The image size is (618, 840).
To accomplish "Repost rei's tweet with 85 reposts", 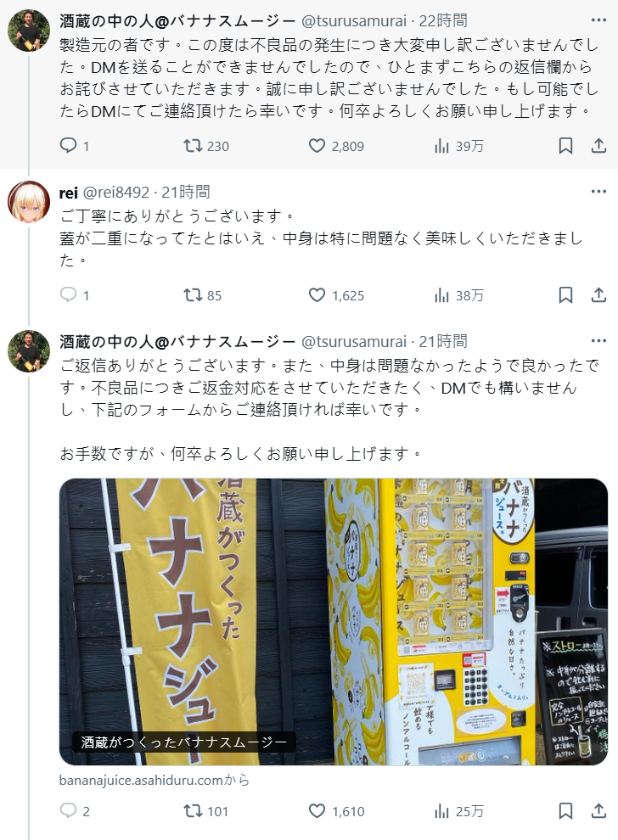I will pos(203,295).
